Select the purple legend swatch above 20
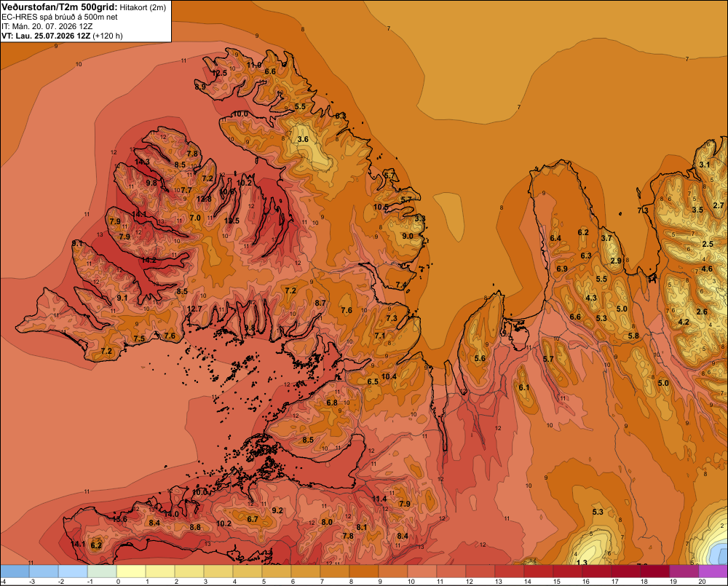This screenshot has width=728, height=586. click(x=713, y=571)
